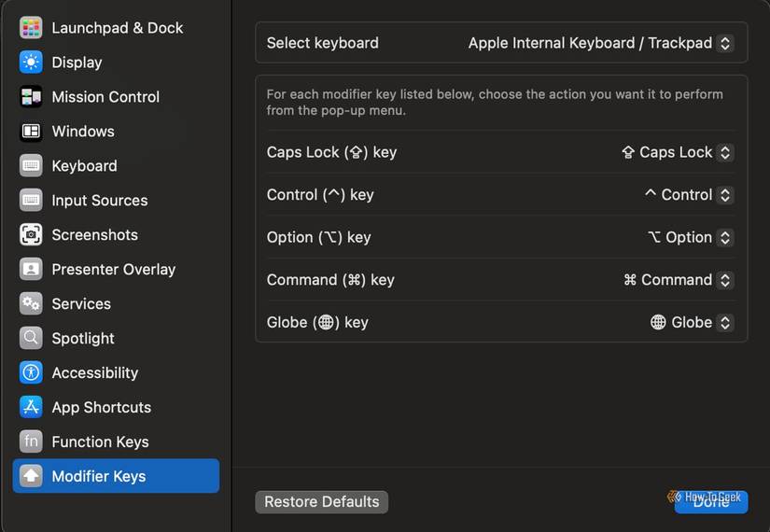Click the Keyboard sidebar icon
Viewport: 770px width, 532px height.
click(x=31, y=165)
